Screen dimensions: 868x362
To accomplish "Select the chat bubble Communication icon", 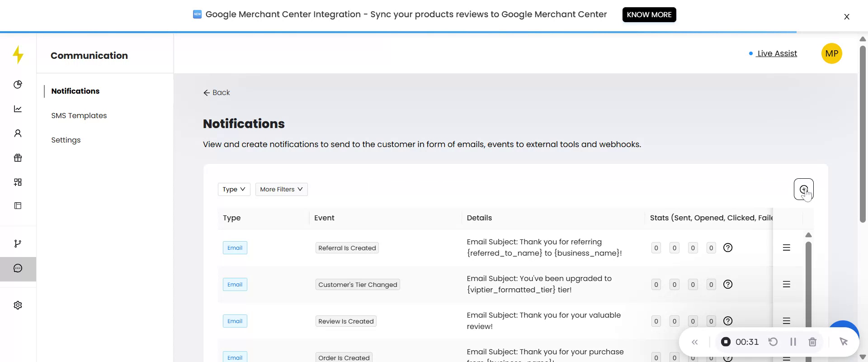I will 18,269.
